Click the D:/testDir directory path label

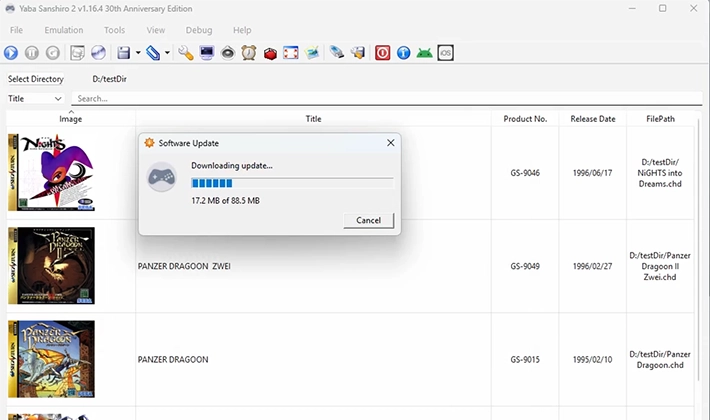(x=110, y=79)
